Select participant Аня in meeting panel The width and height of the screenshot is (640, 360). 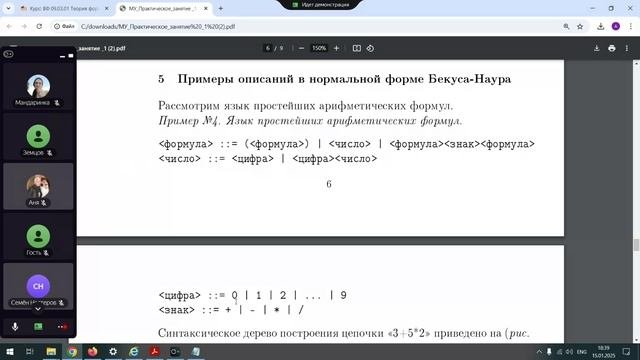[x=38, y=187]
